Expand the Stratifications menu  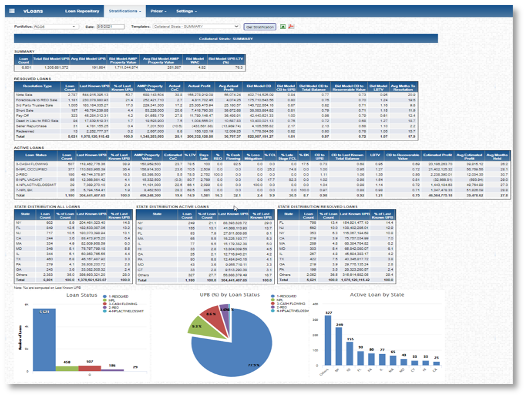point(125,11)
